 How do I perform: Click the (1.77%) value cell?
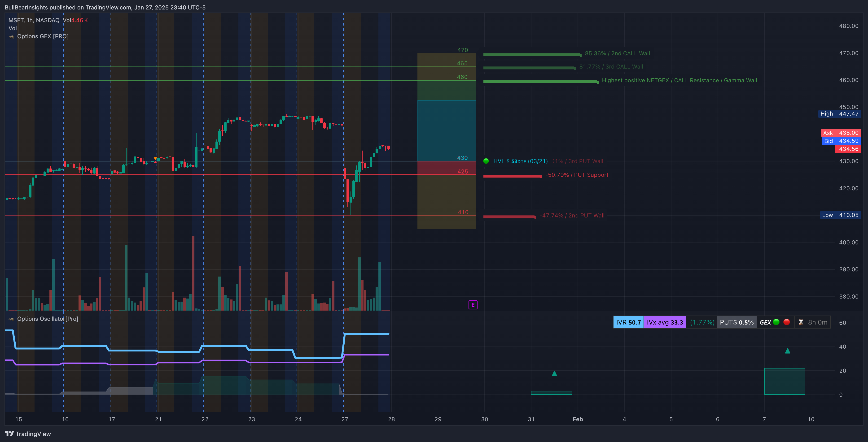[702, 322]
